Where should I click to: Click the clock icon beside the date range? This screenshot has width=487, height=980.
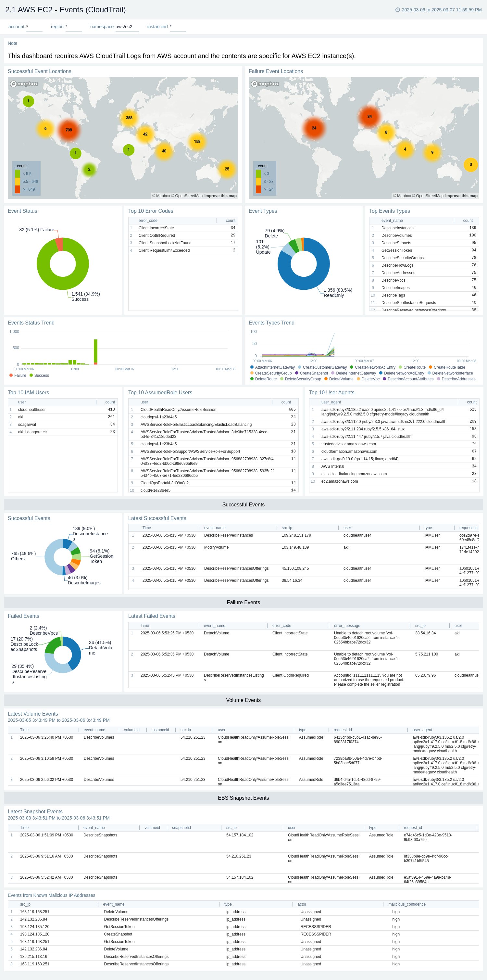(398, 10)
